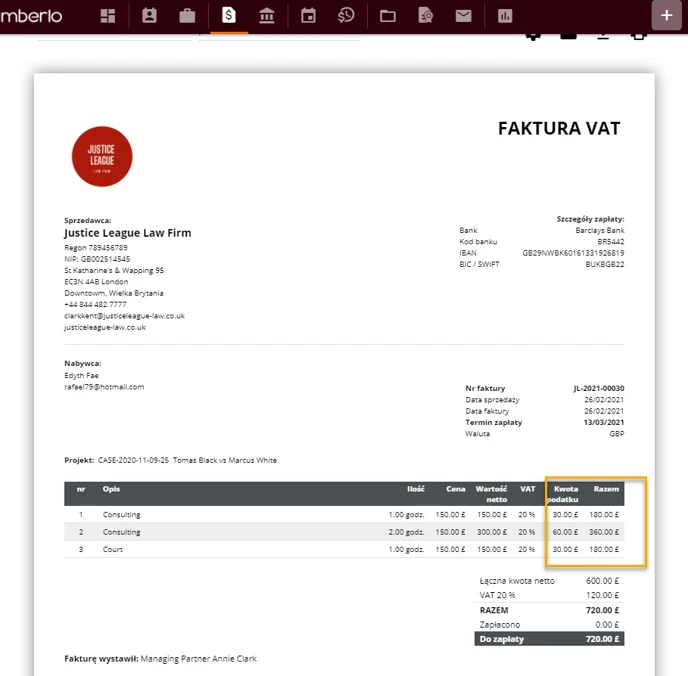
Task: Click the 360.00 £ row total
Action: [604, 532]
